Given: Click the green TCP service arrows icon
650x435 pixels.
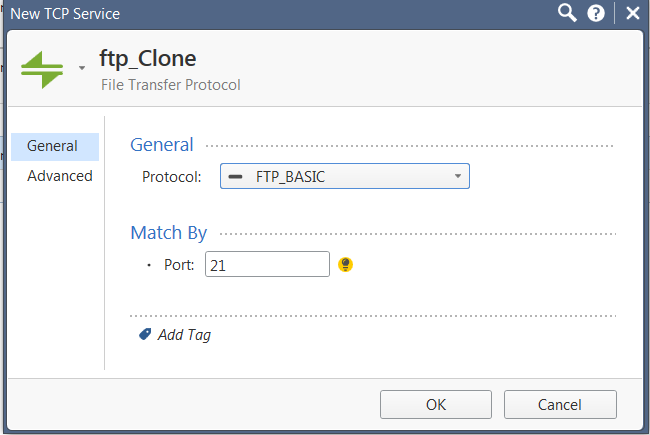Looking at the screenshot, I should click(42, 70).
